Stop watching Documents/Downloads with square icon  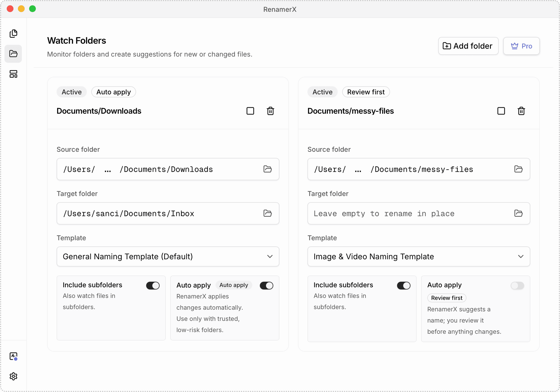(250, 111)
